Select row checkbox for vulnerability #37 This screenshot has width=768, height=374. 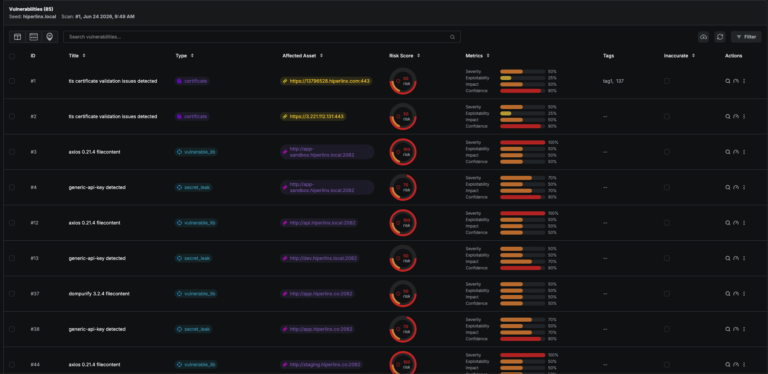[x=12, y=294]
